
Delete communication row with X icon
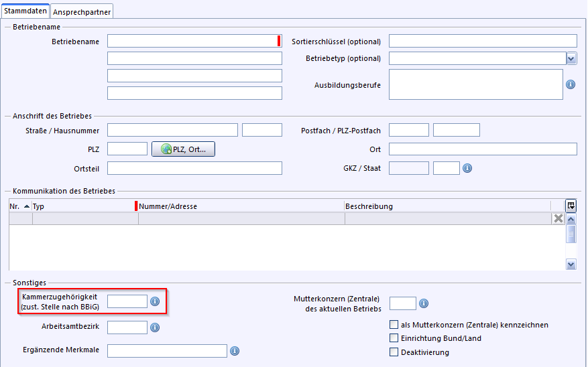(558, 218)
